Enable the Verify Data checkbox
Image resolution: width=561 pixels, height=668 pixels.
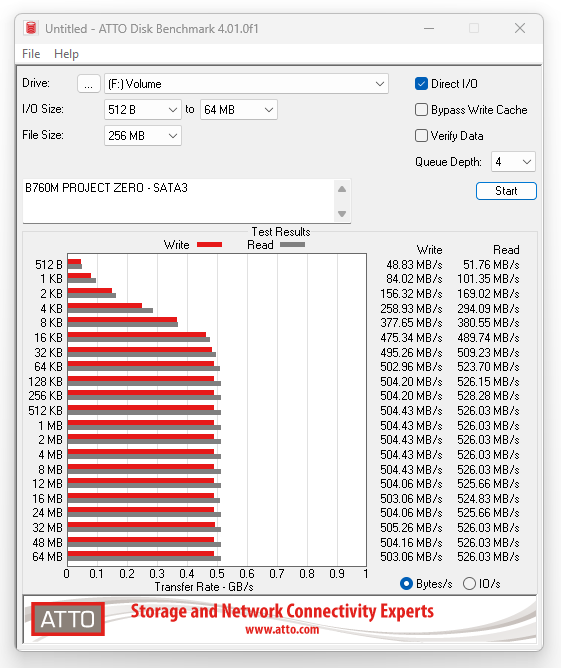(x=421, y=135)
